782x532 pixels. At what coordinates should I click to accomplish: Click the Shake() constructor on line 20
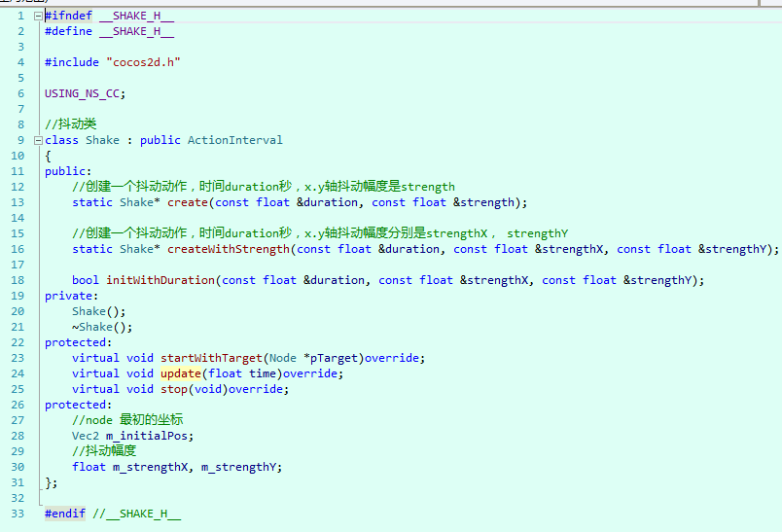pos(99,311)
